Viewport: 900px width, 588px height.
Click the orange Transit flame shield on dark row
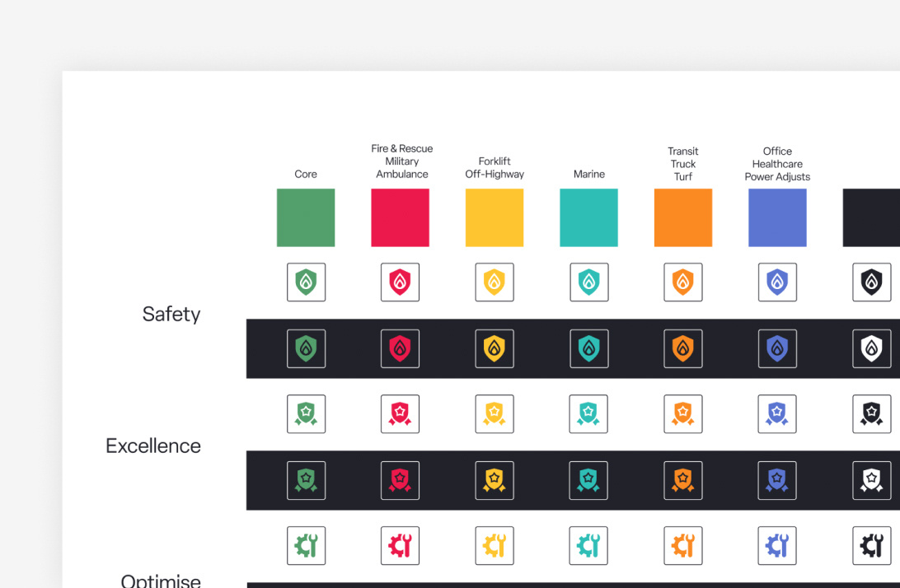[683, 348]
